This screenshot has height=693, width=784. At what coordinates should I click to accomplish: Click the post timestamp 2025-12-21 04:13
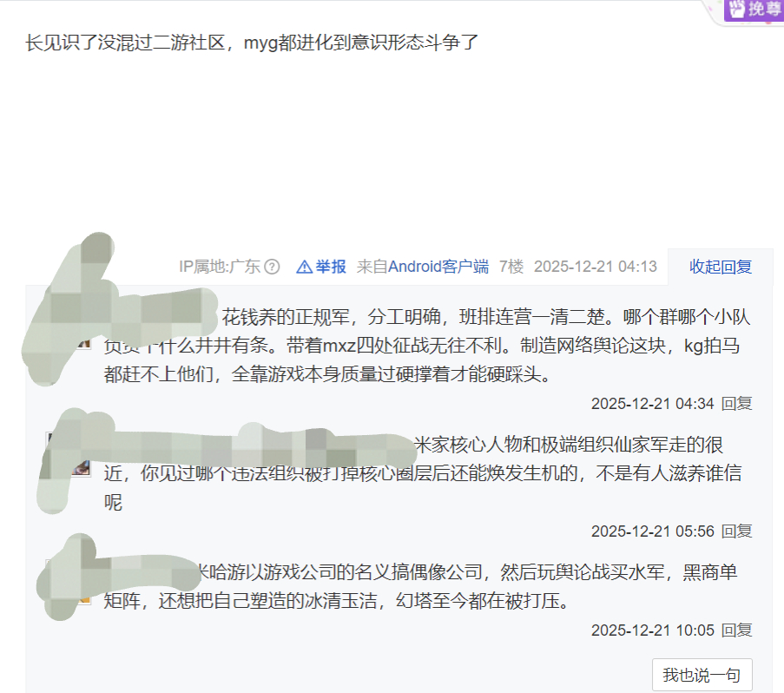(595, 267)
